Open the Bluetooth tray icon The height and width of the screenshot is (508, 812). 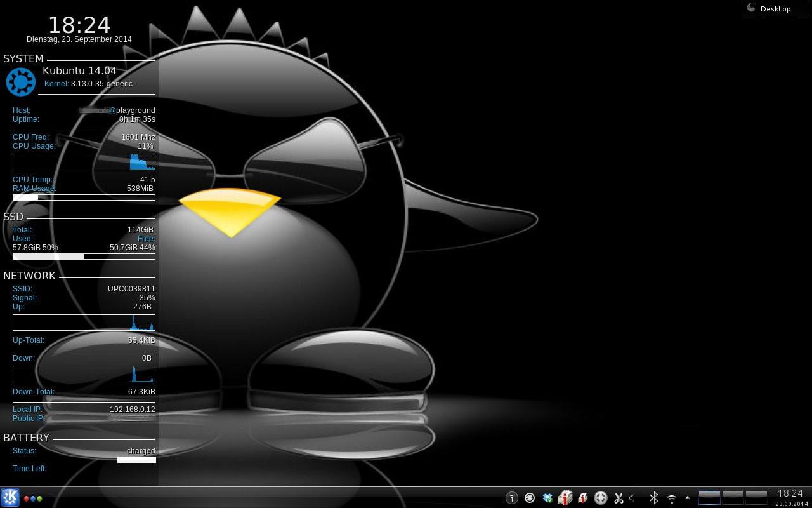coord(654,498)
